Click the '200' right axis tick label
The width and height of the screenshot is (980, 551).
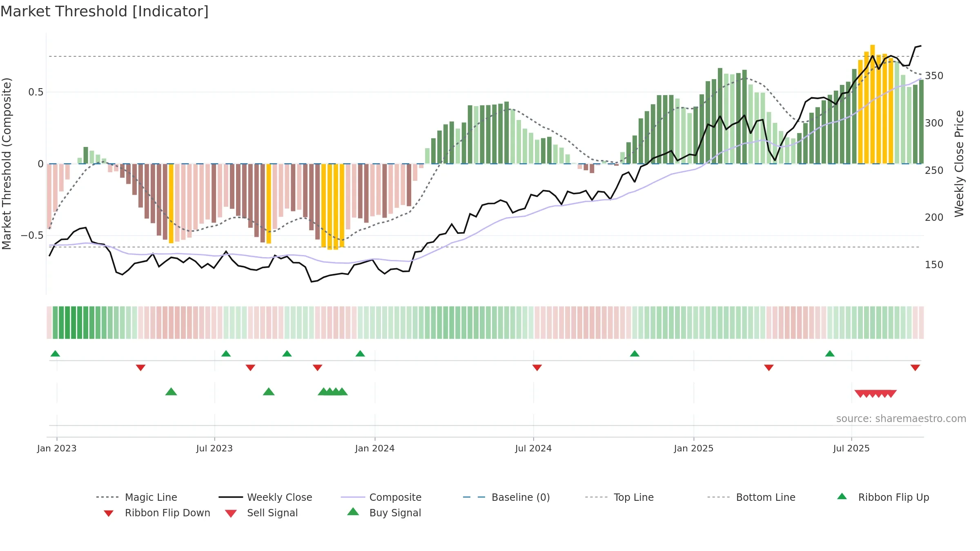pyautogui.click(x=934, y=217)
